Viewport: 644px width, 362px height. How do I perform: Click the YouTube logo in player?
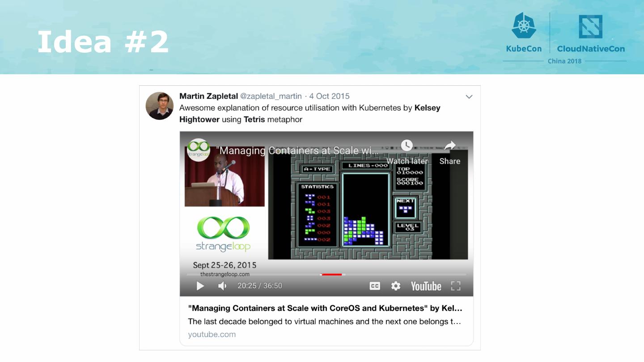pos(426,286)
